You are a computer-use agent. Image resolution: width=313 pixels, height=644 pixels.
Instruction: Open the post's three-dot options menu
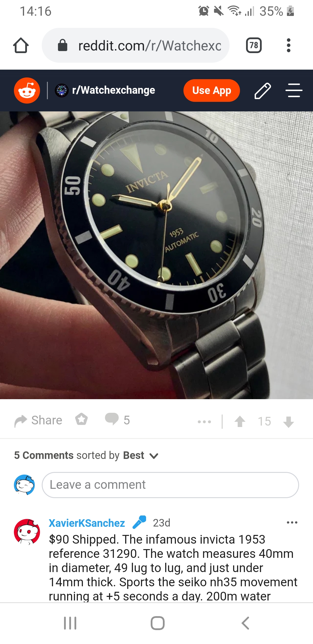(204, 422)
